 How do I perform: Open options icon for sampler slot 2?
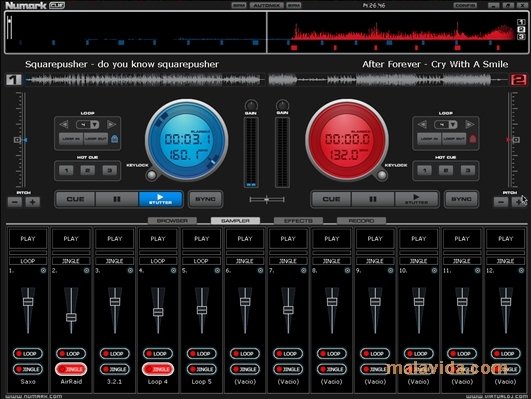click(x=87, y=271)
